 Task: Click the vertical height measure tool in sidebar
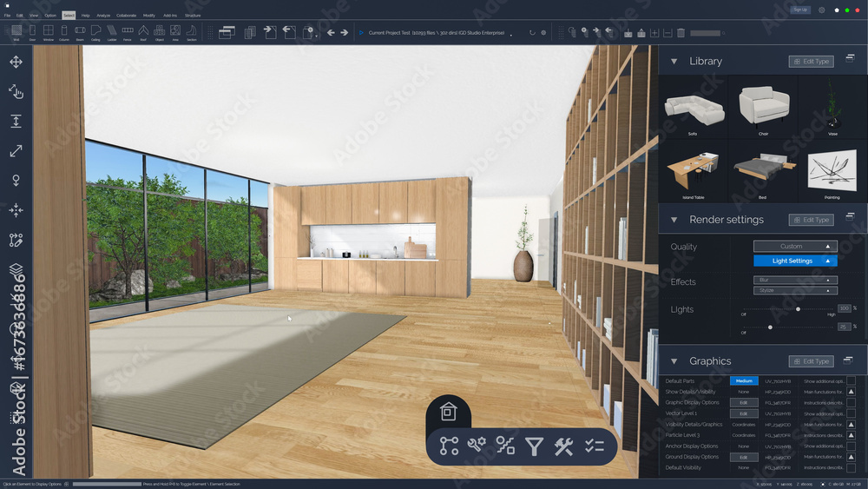click(x=16, y=122)
